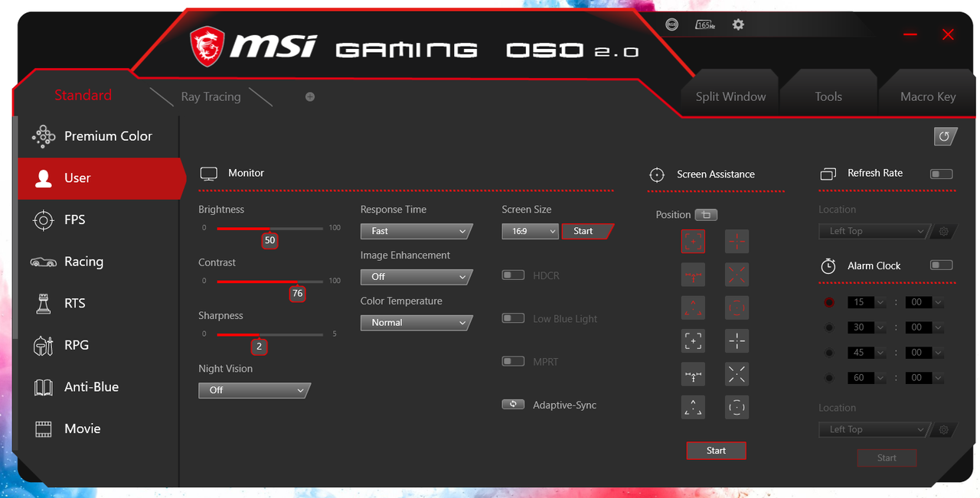Viewport: 980px width, 498px height.
Task: Switch to the Ray Tracing tab
Action: [x=211, y=97]
